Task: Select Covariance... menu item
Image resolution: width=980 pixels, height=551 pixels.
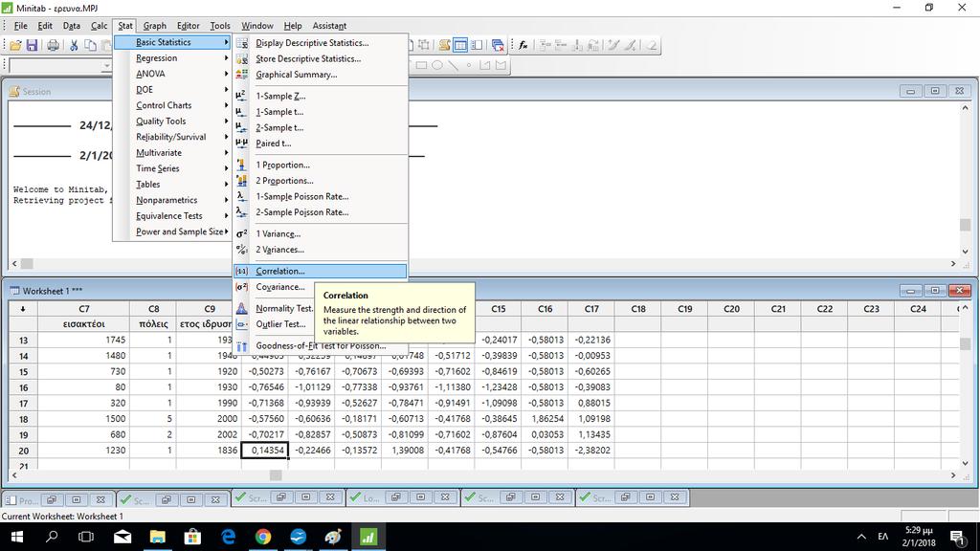Action: click(280, 287)
